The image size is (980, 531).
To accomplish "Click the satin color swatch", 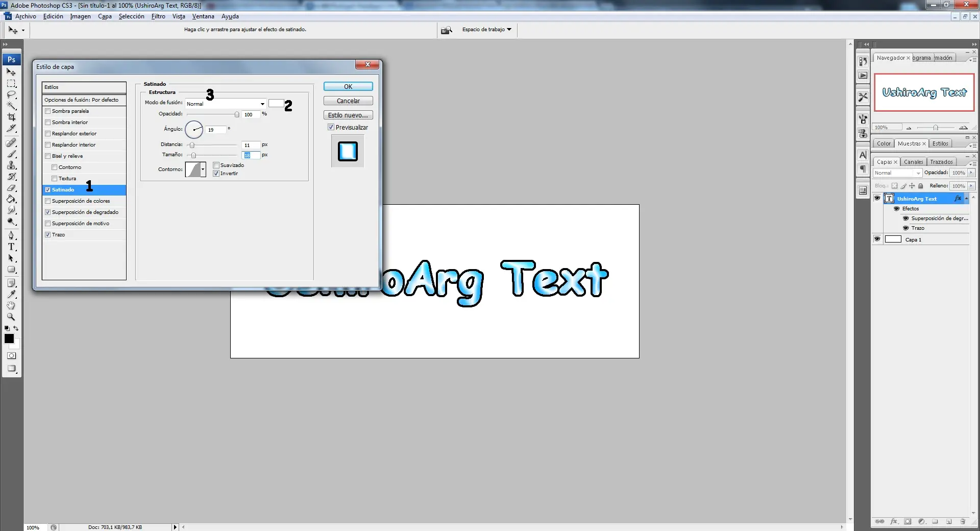I will coord(276,103).
